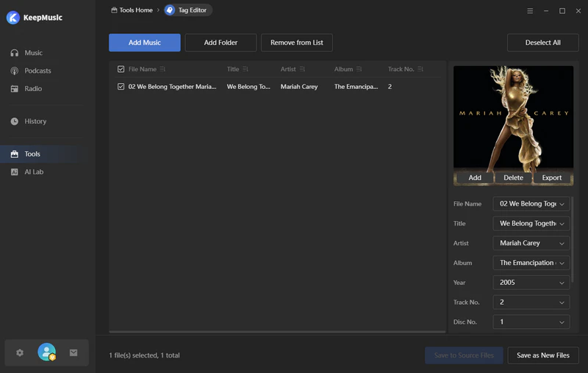This screenshot has width=588, height=373.
Task: Open the hamburger menu in title bar
Action: coord(531,11)
